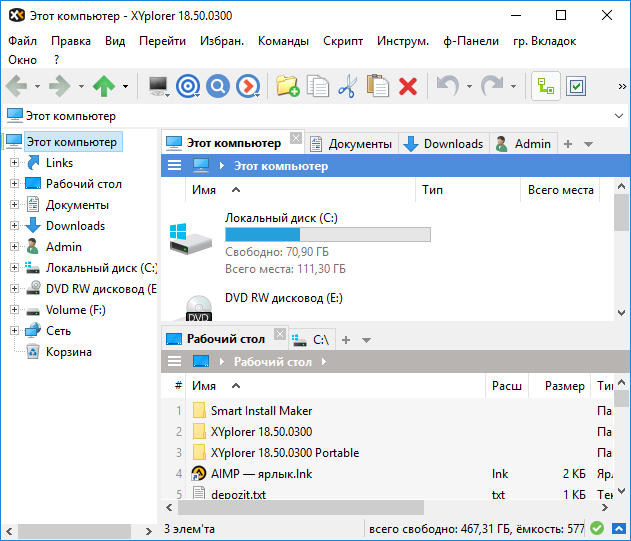Open upper pane tab list dropdown
631x541 pixels.
click(x=588, y=144)
